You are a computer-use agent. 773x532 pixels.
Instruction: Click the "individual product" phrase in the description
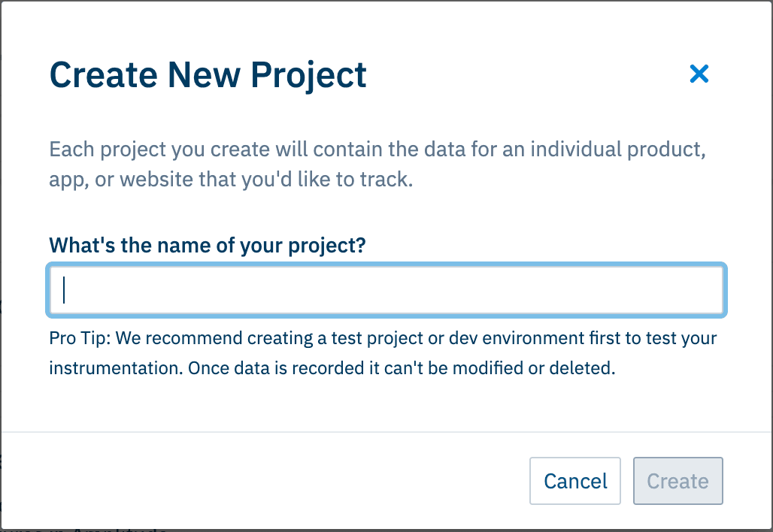pos(617,149)
